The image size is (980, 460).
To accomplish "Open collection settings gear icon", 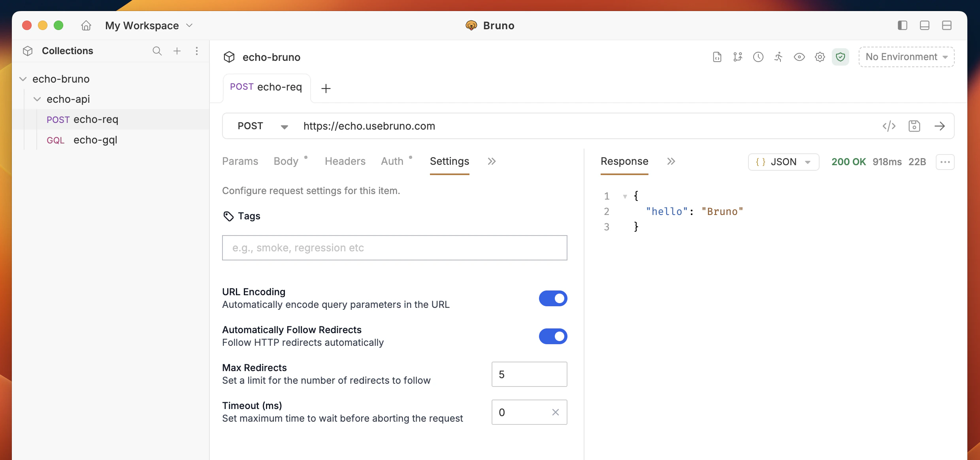I will (x=820, y=57).
